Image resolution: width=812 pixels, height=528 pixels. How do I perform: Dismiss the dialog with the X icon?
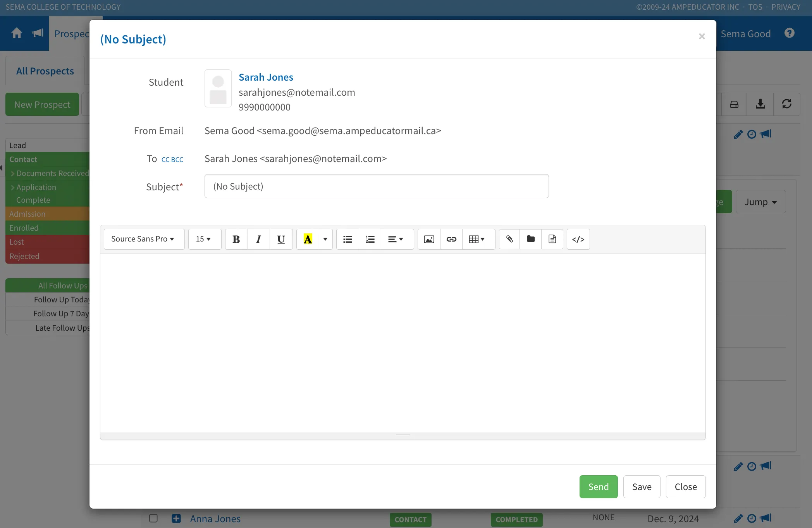(702, 36)
